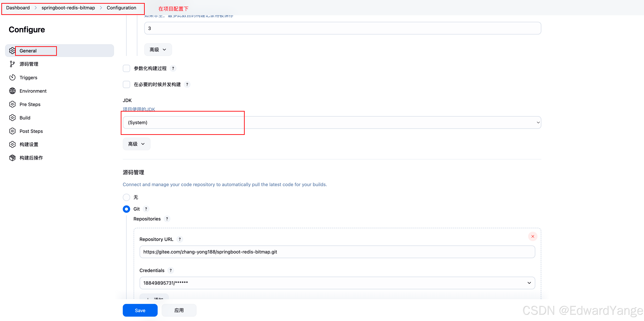Open Triggers via the clock icon
Image resolution: width=644 pixels, height=321 pixels.
pos(12,77)
